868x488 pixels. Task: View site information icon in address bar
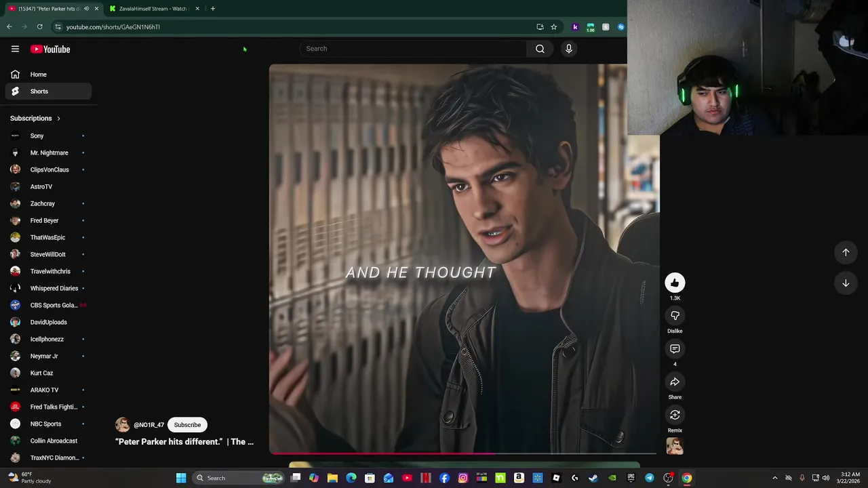[58, 27]
